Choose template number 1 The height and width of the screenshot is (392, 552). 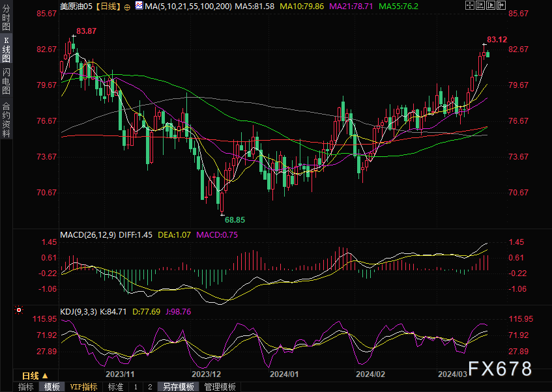point(136,387)
